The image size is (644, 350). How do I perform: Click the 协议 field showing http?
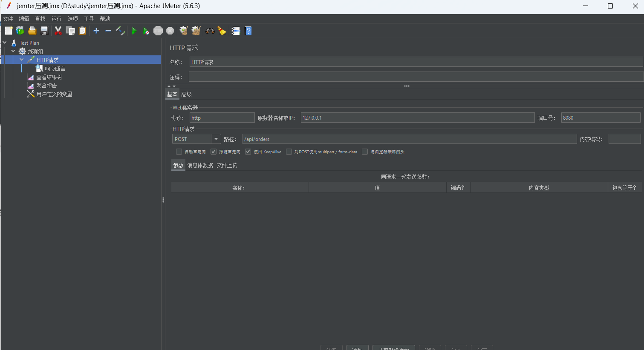pyautogui.click(x=222, y=118)
